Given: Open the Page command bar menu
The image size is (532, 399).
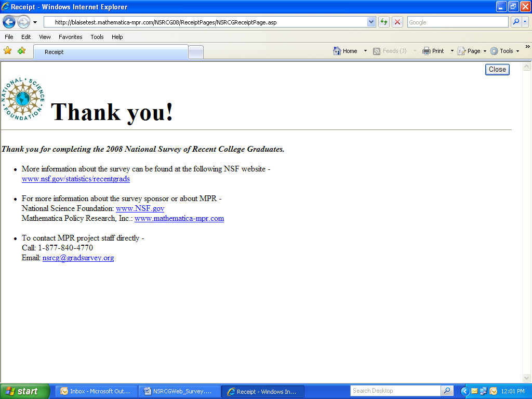Looking at the screenshot, I should tap(472, 51).
